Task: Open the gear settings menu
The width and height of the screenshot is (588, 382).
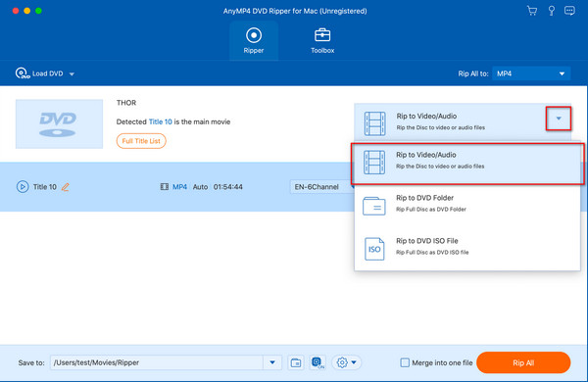Action: [346, 362]
